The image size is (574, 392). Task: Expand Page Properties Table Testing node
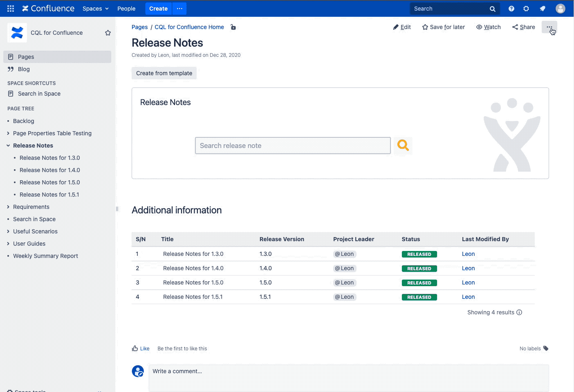pos(8,133)
